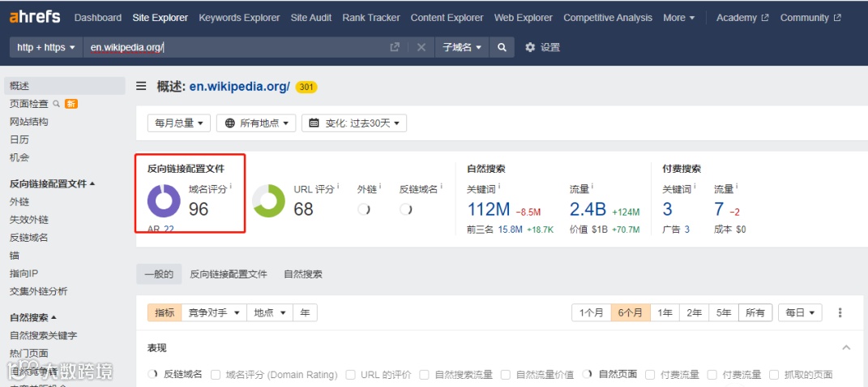Click the green URL 评分 donut chart
The width and height of the screenshot is (868, 387).
(x=268, y=200)
